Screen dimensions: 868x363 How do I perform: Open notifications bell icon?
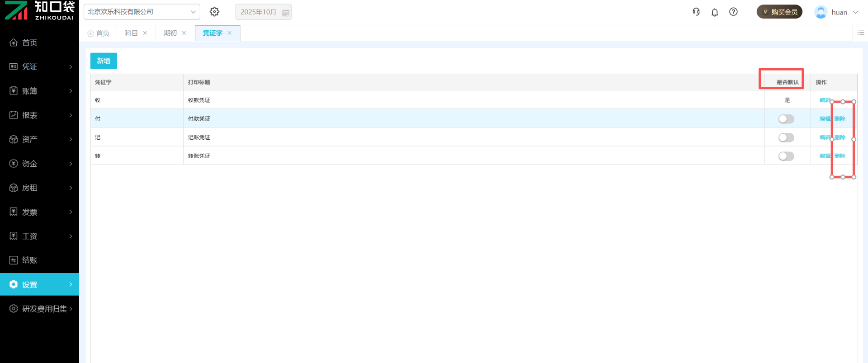[x=715, y=12]
